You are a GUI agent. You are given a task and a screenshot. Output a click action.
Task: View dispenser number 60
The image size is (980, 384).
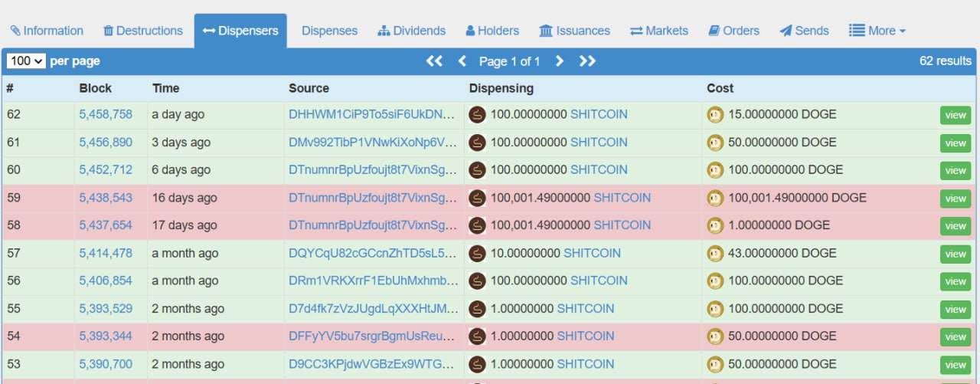coord(955,170)
